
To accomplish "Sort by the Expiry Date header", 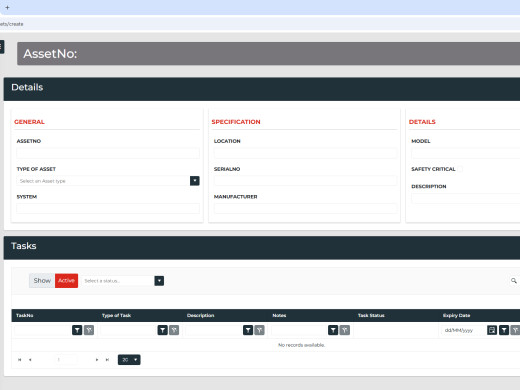I will [456, 315].
